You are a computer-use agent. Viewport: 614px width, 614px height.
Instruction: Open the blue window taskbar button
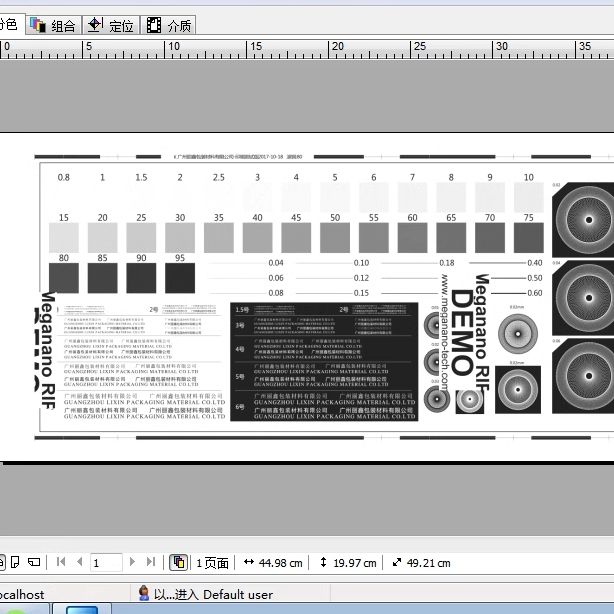[82, 609]
